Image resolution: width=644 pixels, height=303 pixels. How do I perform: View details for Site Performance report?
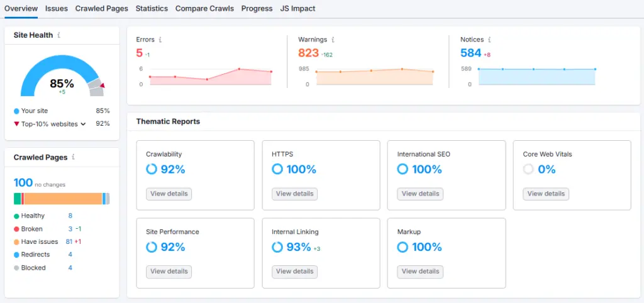[x=169, y=272]
